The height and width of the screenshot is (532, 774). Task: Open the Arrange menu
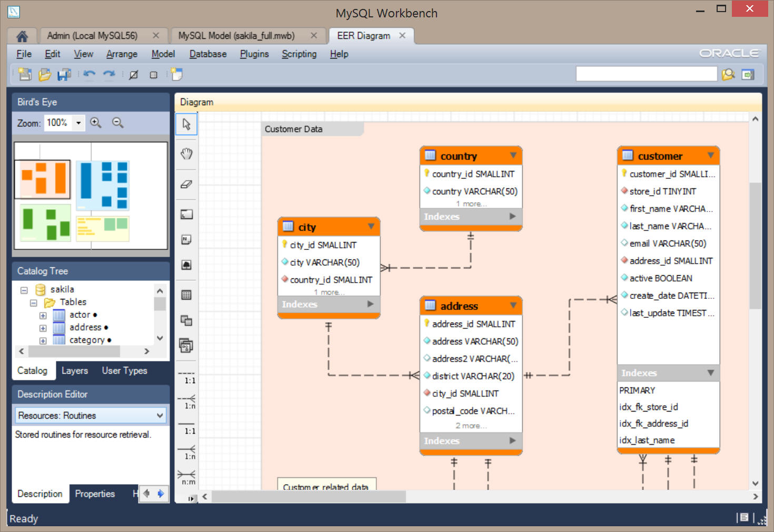(122, 54)
